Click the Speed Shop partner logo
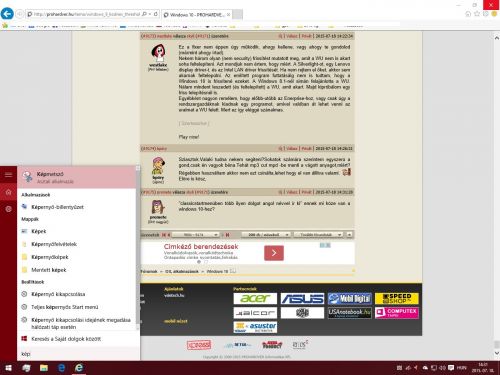Image resolution: width=500 pixels, height=375 pixels. [x=397, y=299]
